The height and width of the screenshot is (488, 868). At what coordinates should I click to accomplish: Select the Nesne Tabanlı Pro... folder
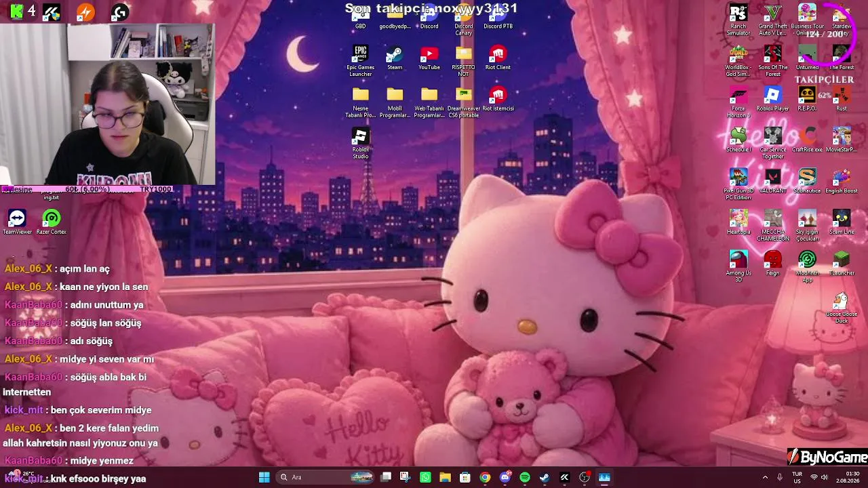pos(361,102)
